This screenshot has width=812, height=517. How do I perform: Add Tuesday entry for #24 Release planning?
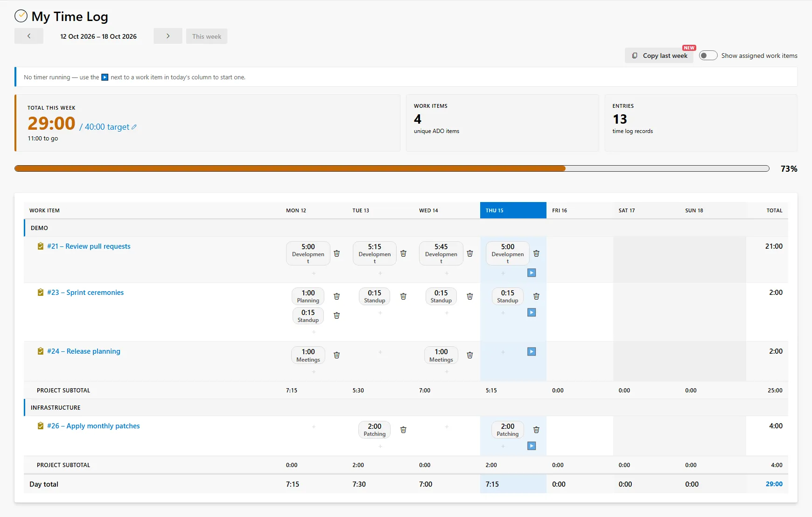coord(380,352)
